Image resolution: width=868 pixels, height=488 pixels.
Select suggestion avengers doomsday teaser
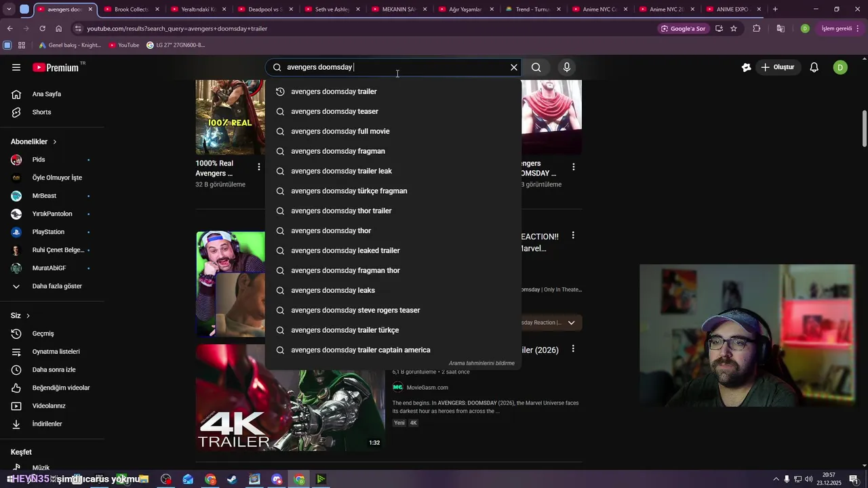pos(393,111)
